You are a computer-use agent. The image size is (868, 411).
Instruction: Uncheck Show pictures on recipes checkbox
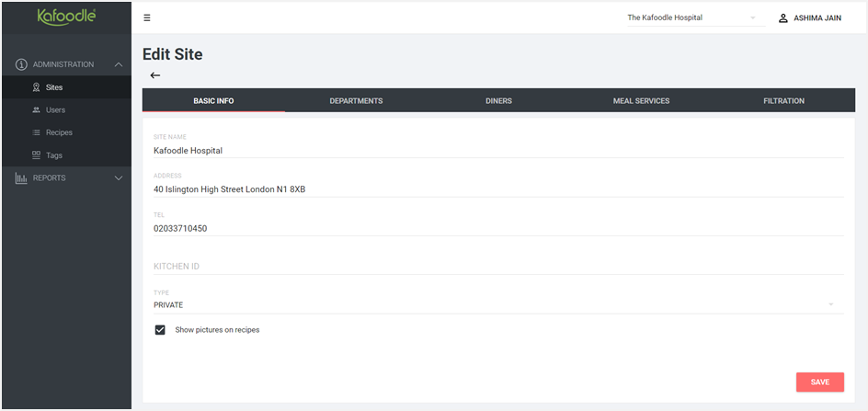(160, 330)
